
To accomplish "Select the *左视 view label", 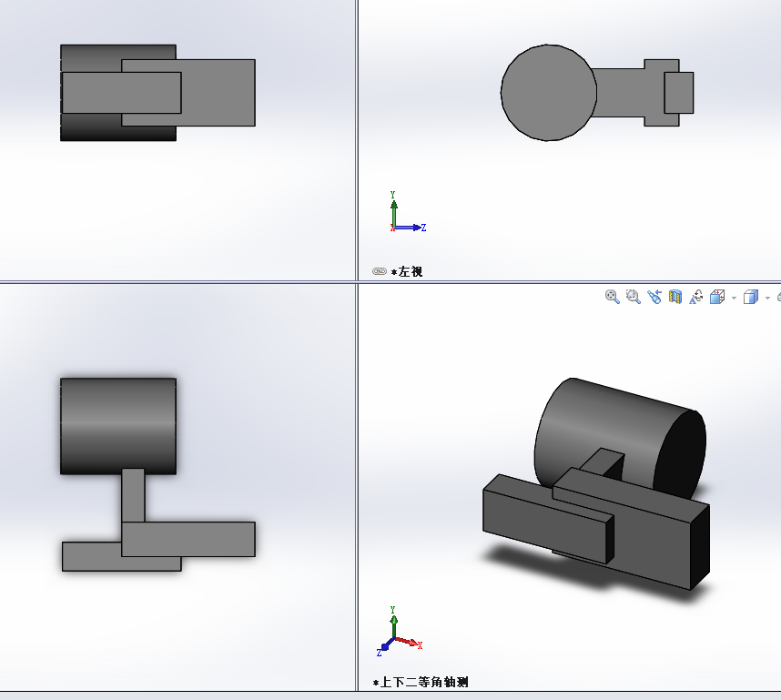I will 407,271.
